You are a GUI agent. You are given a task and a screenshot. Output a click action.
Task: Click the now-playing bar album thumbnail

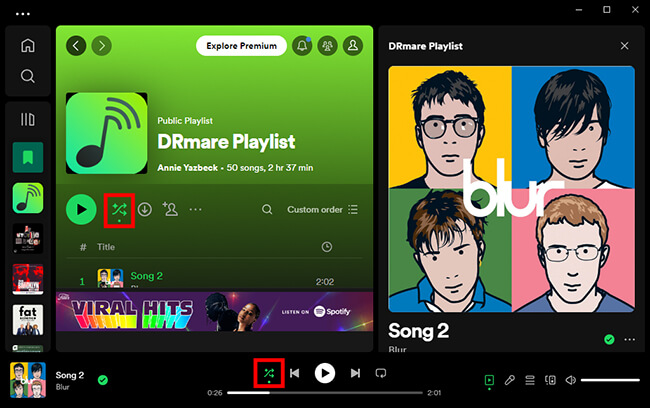pos(28,380)
